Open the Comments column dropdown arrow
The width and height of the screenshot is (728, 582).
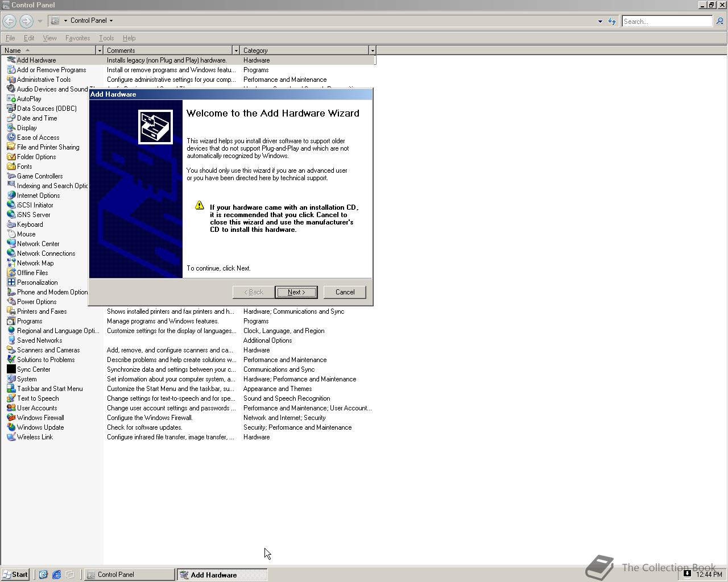click(236, 51)
